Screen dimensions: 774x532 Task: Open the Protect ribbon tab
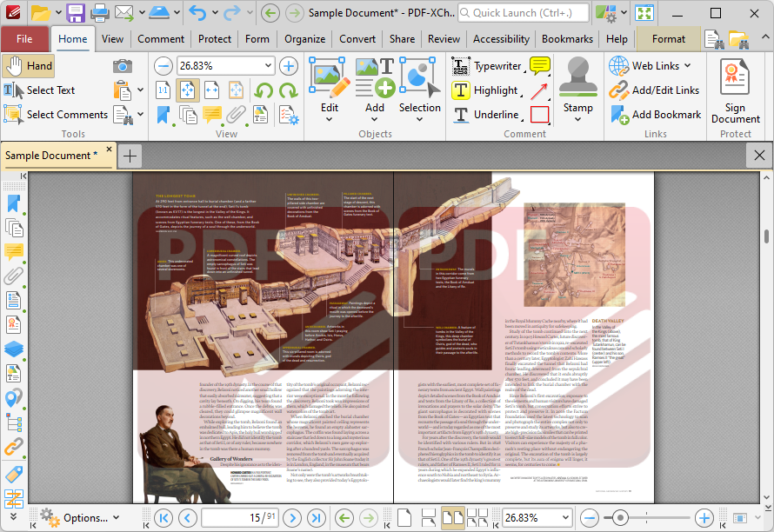[215, 39]
